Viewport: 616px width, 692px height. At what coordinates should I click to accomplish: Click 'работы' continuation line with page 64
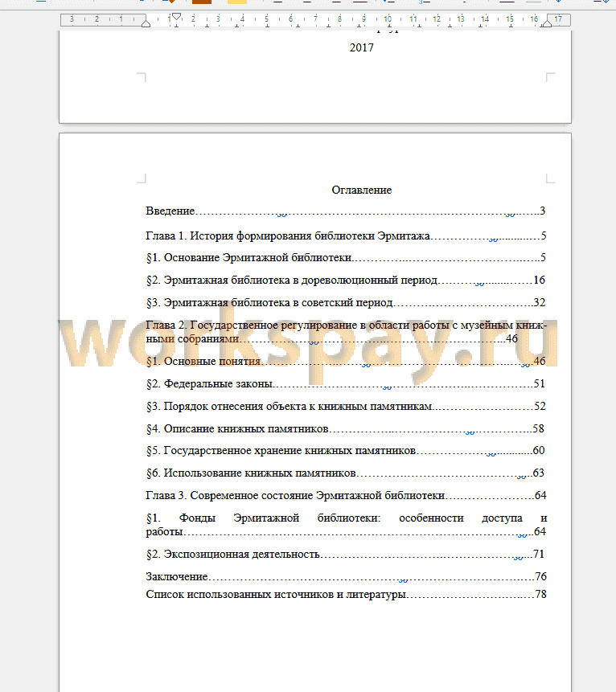click(x=346, y=531)
